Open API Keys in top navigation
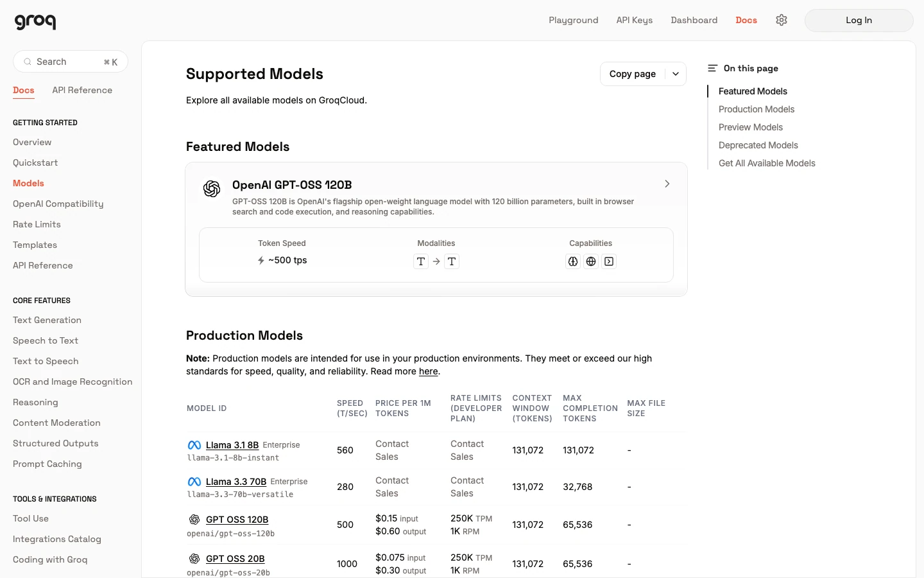 (x=635, y=20)
